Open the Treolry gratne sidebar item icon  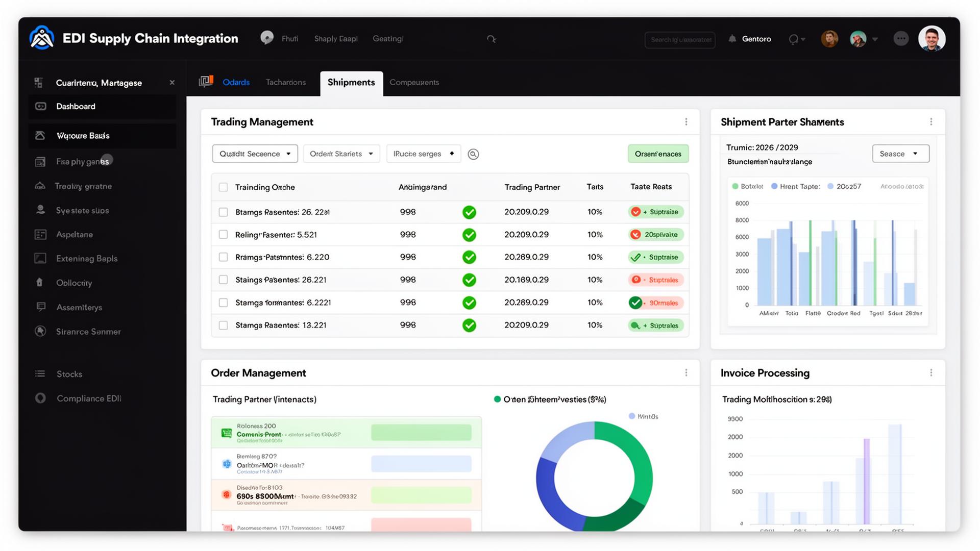tap(40, 186)
